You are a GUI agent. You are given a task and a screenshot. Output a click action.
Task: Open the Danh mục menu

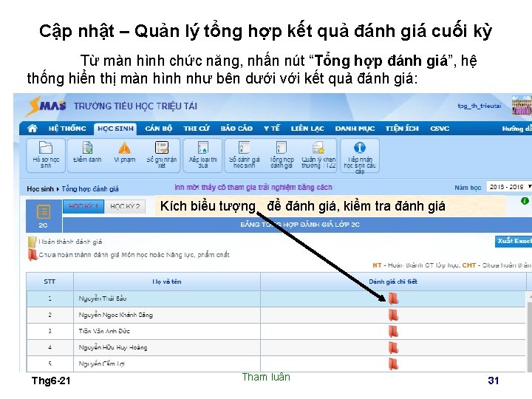point(355,129)
